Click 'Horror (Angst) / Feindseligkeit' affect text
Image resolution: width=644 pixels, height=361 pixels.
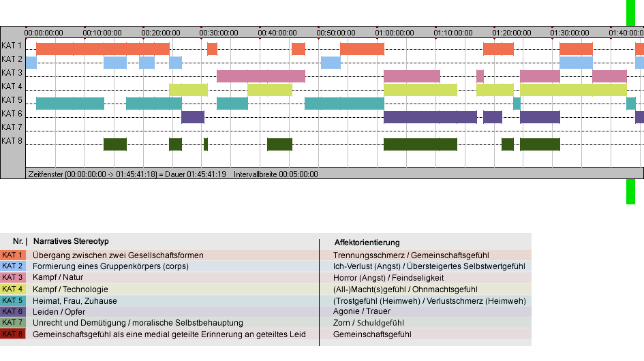[x=388, y=278]
